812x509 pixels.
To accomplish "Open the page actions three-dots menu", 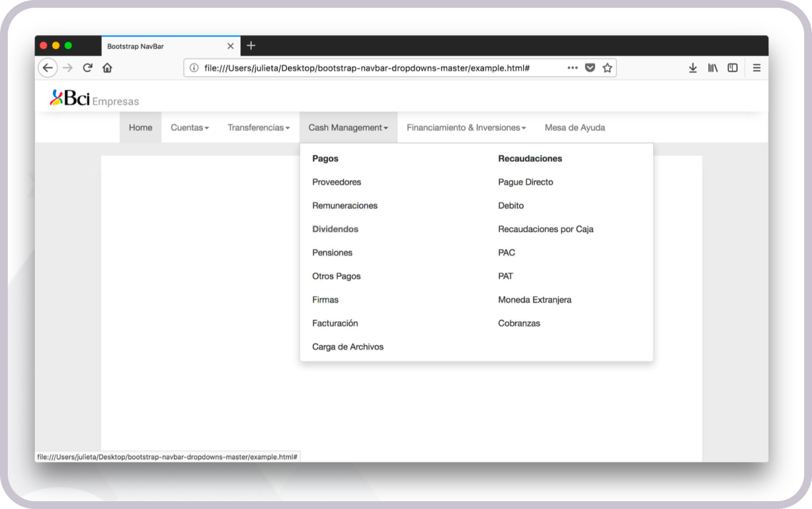I will coord(573,68).
